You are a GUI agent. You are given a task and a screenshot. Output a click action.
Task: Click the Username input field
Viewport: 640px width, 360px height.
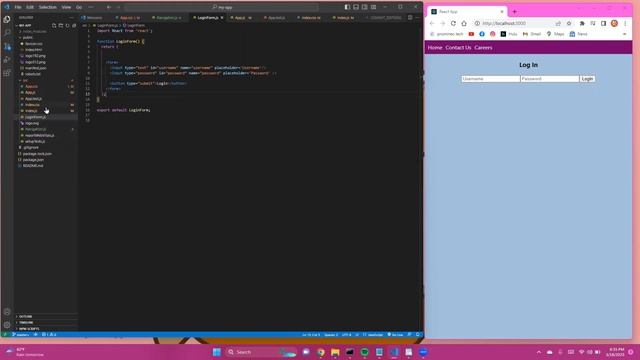(491, 79)
